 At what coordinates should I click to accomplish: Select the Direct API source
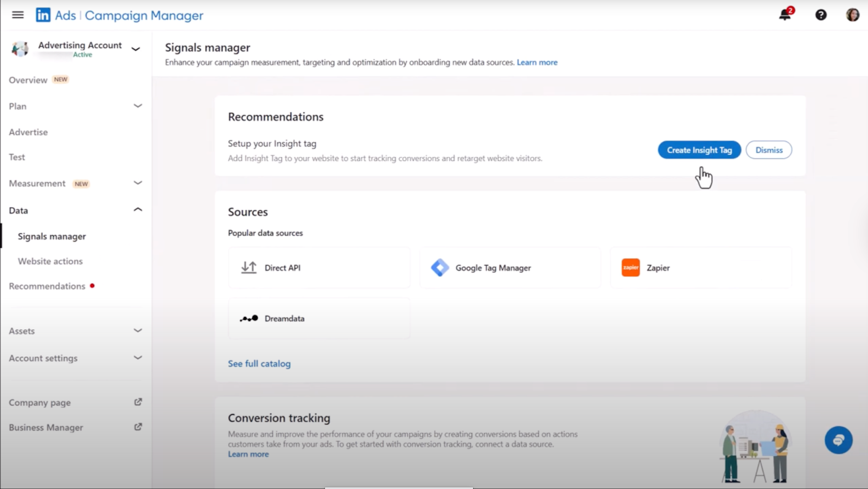pyautogui.click(x=318, y=267)
